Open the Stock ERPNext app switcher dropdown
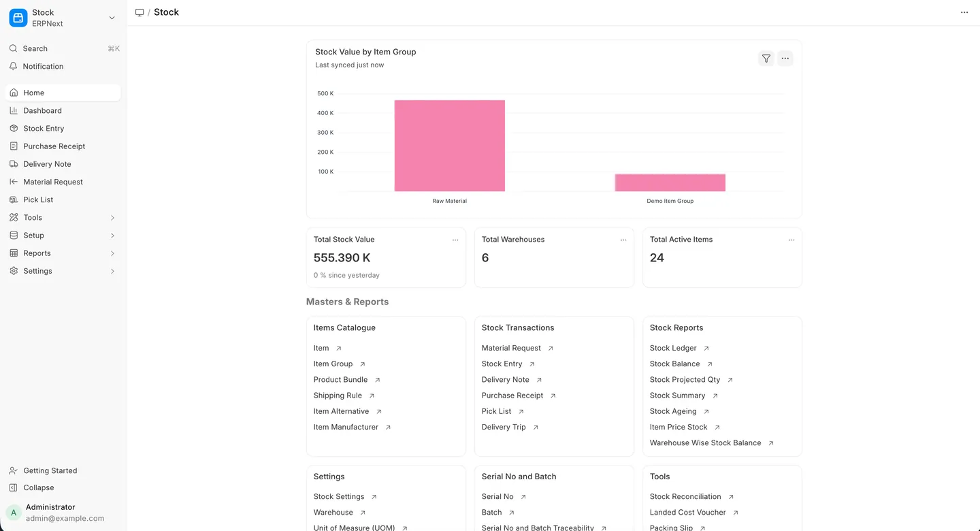 coord(63,18)
